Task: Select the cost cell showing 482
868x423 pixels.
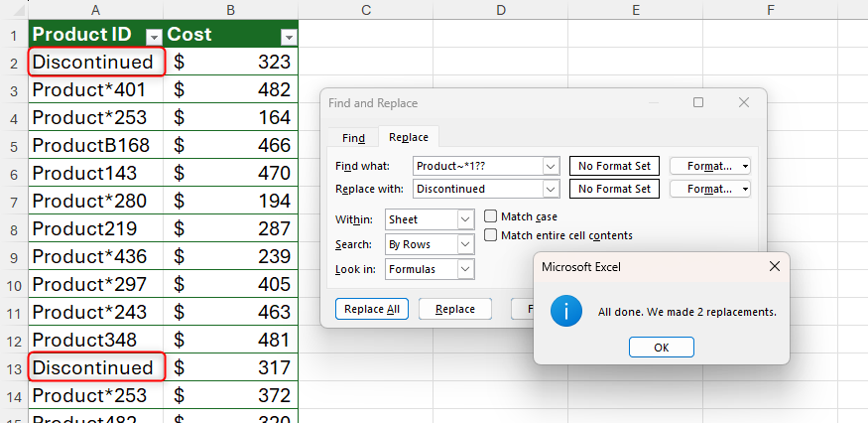Action: click(x=231, y=89)
